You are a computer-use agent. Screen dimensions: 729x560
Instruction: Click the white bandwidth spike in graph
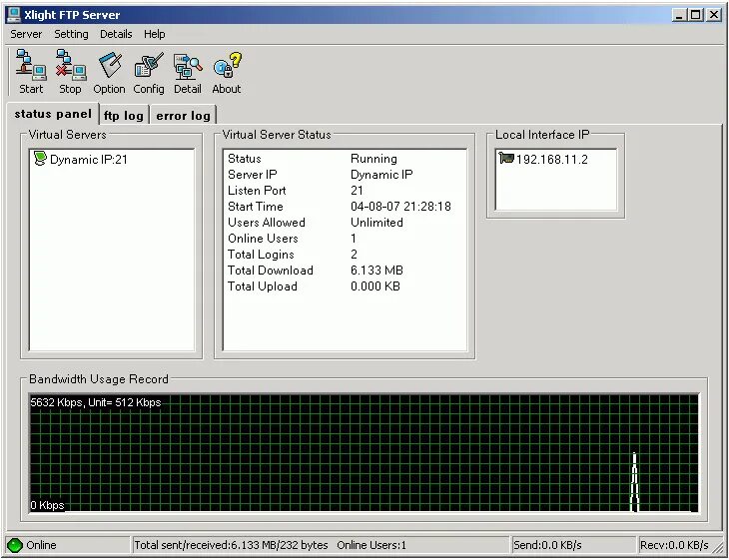[x=634, y=482]
